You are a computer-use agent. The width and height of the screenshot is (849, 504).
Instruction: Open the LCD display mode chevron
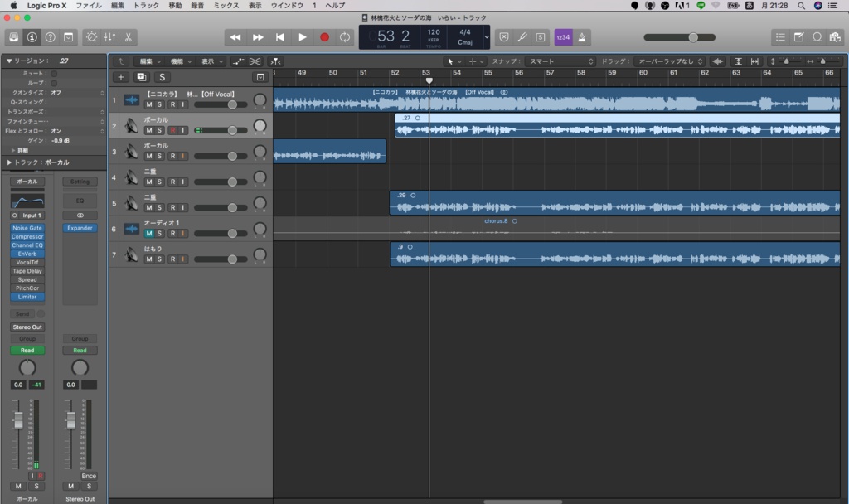[x=486, y=37]
